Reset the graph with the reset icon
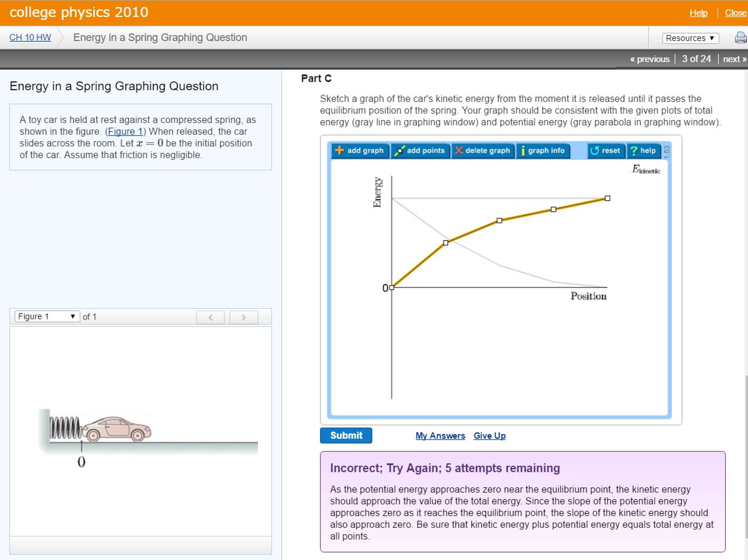 coord(595,150)
